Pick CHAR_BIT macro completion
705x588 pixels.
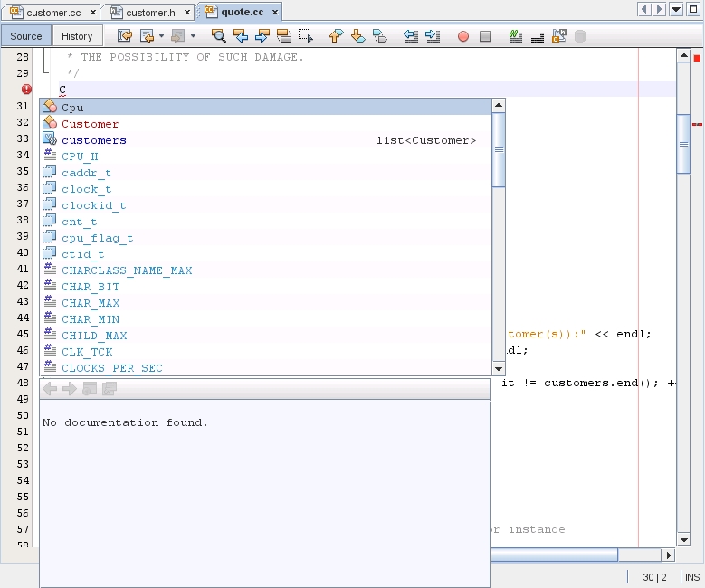click(x=266, y=287)
